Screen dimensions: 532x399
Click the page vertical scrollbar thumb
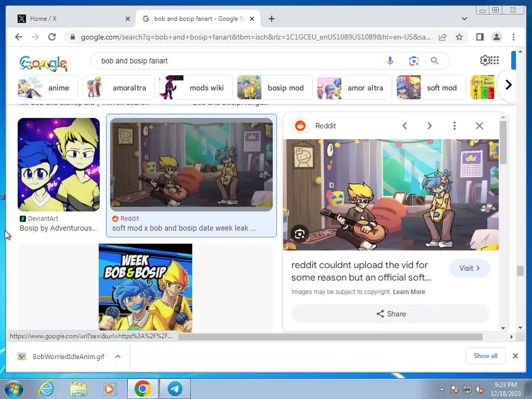(520, 271)
